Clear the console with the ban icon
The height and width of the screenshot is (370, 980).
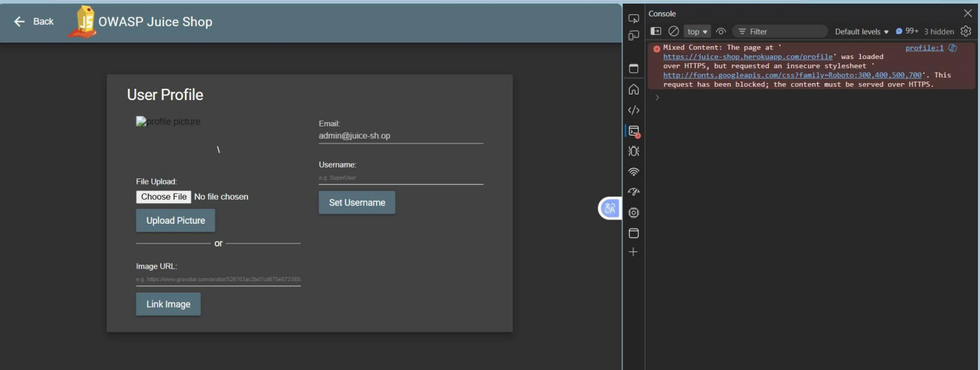pyautogui.click(x=674, y=31)
